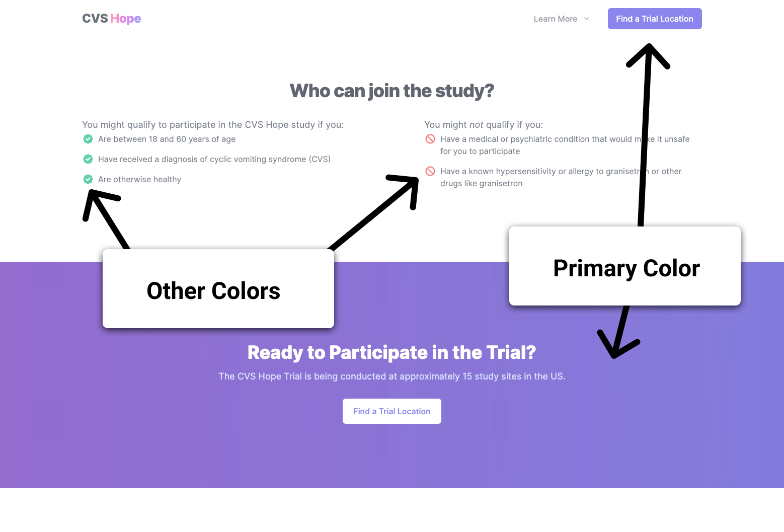Select the red prohibited icon beside the hypersensitivity item
Screen dimensions: 784x532
430,171
